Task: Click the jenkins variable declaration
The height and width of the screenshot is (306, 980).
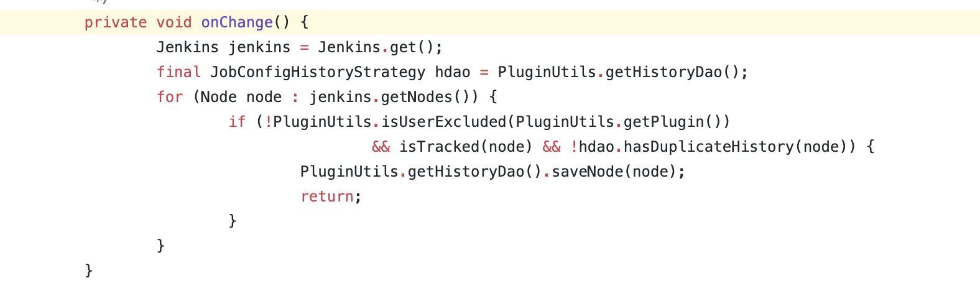Action: coord(259,47)
